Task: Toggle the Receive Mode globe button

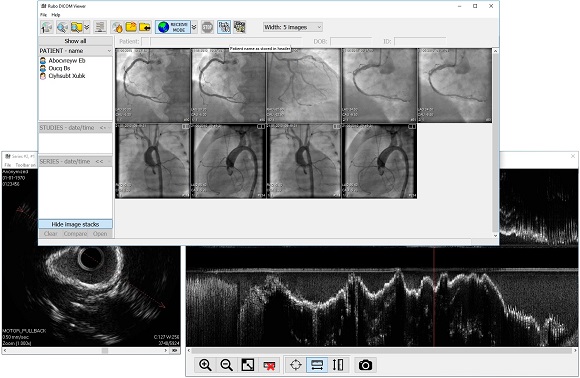Action: tap(173, 27)
